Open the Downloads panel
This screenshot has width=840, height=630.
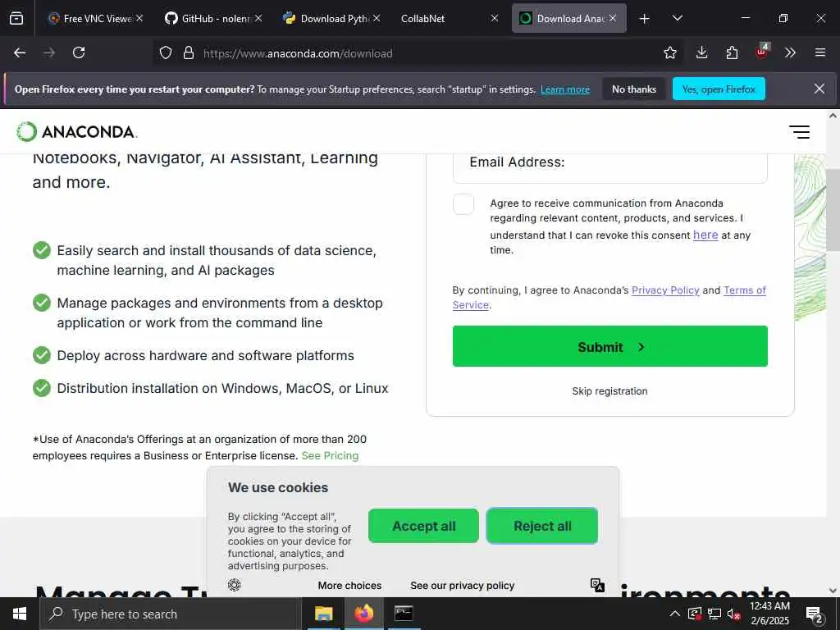(x=702, y=52)
